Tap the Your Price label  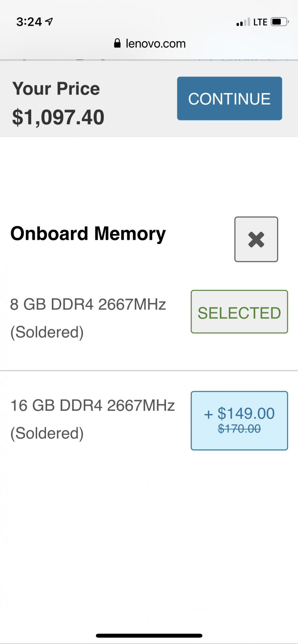pos(56,89)
